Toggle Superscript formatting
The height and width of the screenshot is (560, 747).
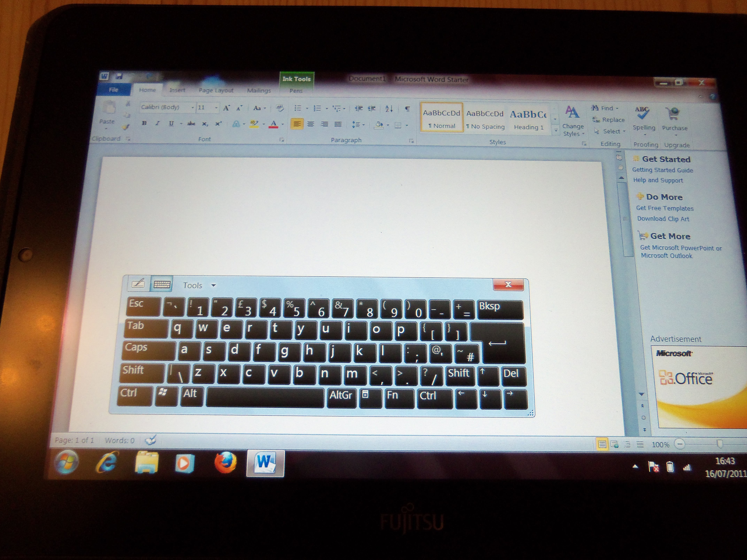coord(218,124)
